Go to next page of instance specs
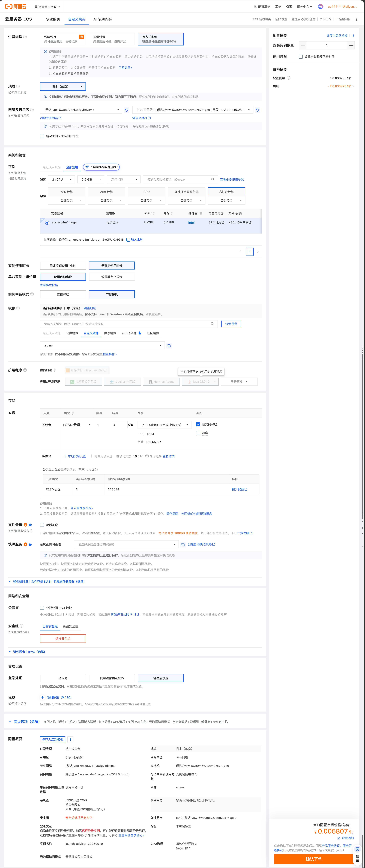The image size is (365, 868). (258, 252)
